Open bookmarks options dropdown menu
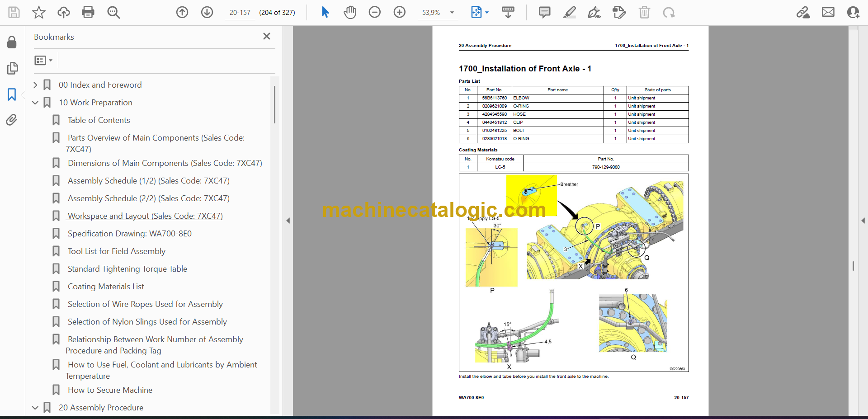 coord(44,60)
